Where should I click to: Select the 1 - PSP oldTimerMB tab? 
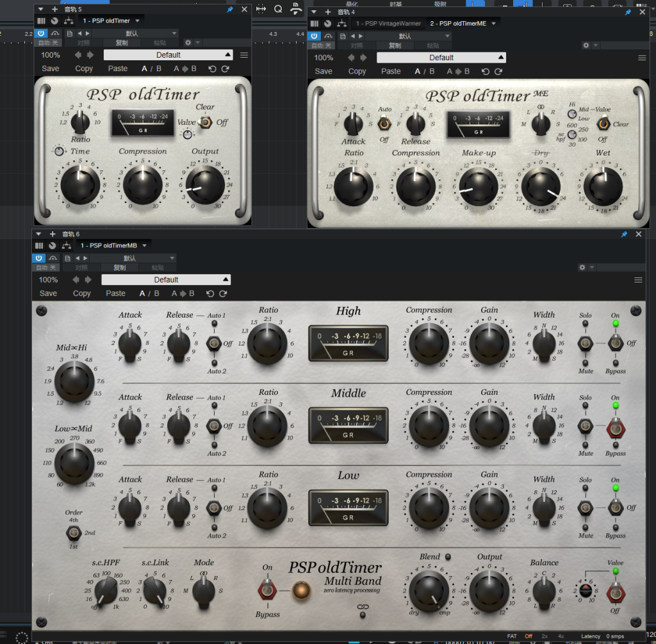pos(109,245)
